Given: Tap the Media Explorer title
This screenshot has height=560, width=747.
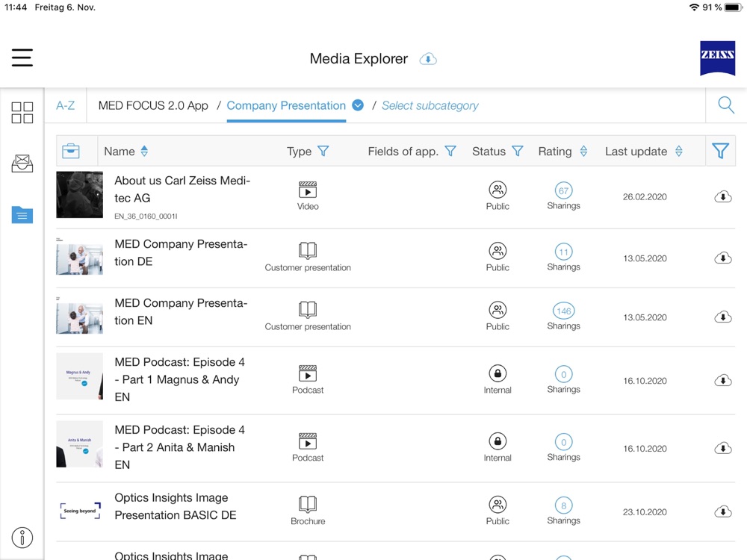Looking at the screenshot, I should 359,58.
